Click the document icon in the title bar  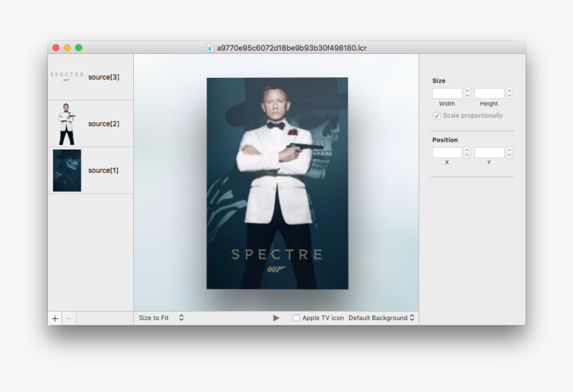click(211, 47)
